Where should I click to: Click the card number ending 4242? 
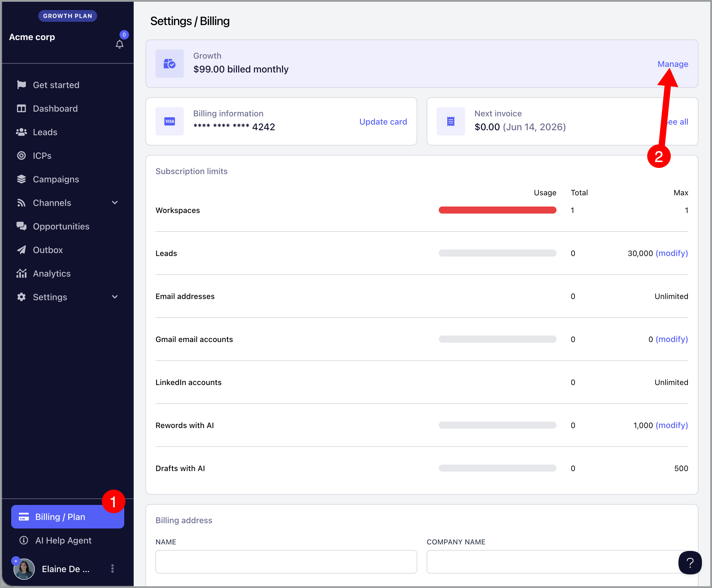[x=234, y=127]
